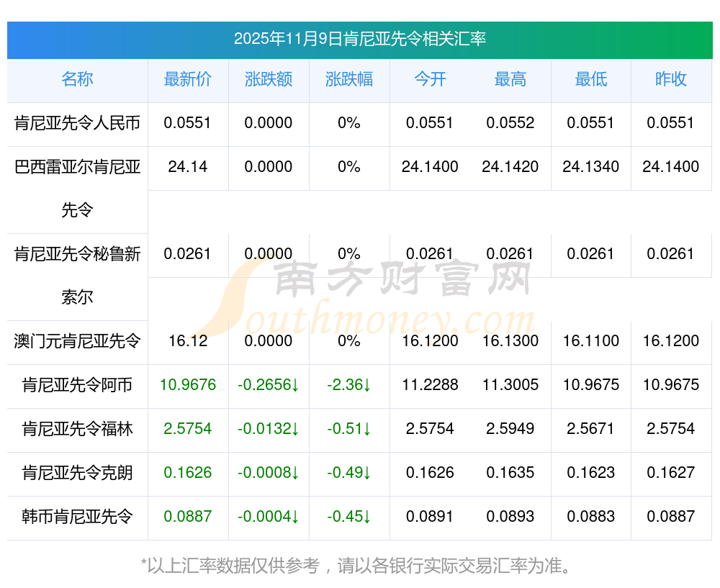Select the 昨收 column header
The image size is (720, 588).
[670, 80]
